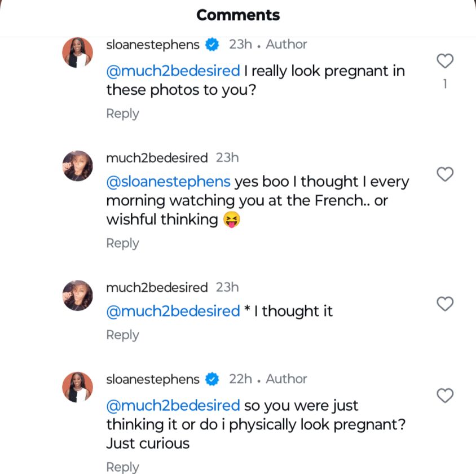
Task: Like the "* I thought it" correction comment
Action: tap(445, 304)
